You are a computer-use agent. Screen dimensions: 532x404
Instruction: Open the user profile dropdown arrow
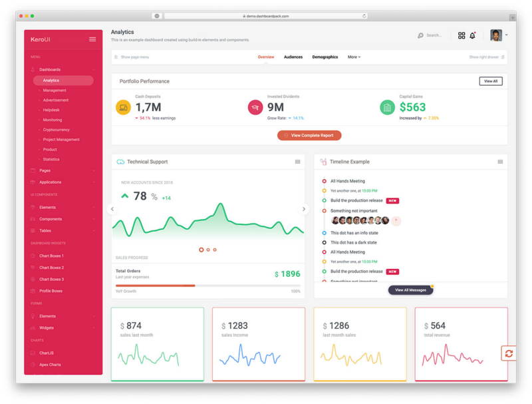506,35
